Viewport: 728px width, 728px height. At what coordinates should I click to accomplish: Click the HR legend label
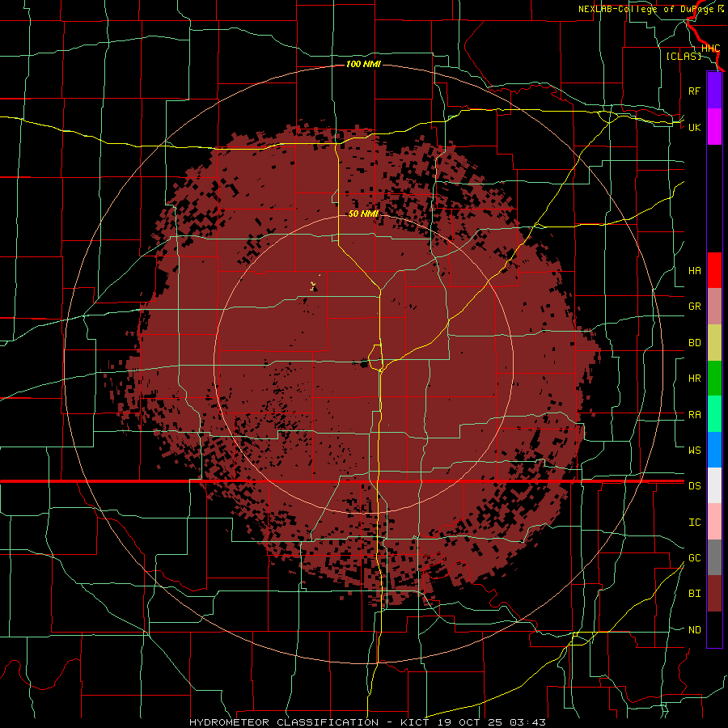[694, 379]
